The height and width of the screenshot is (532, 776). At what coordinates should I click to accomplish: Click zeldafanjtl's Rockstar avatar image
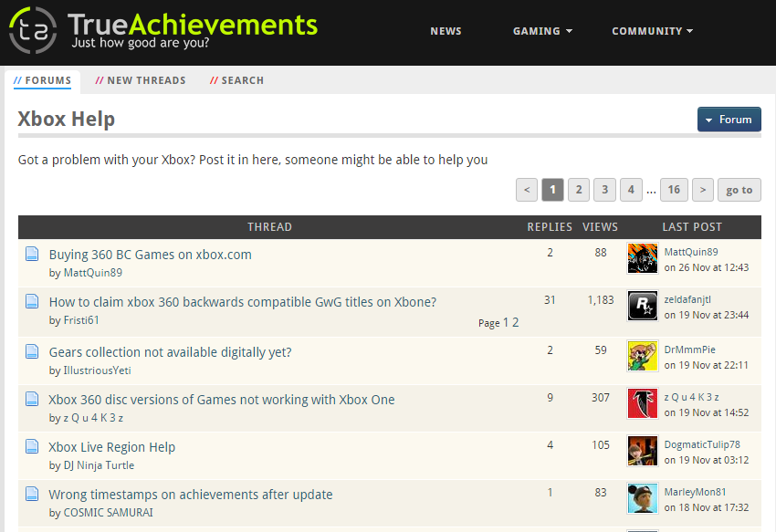[643, 307]
